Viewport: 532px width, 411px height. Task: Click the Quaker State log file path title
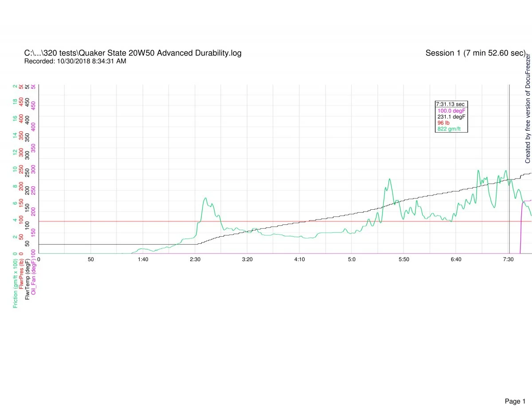click(133, 53)
